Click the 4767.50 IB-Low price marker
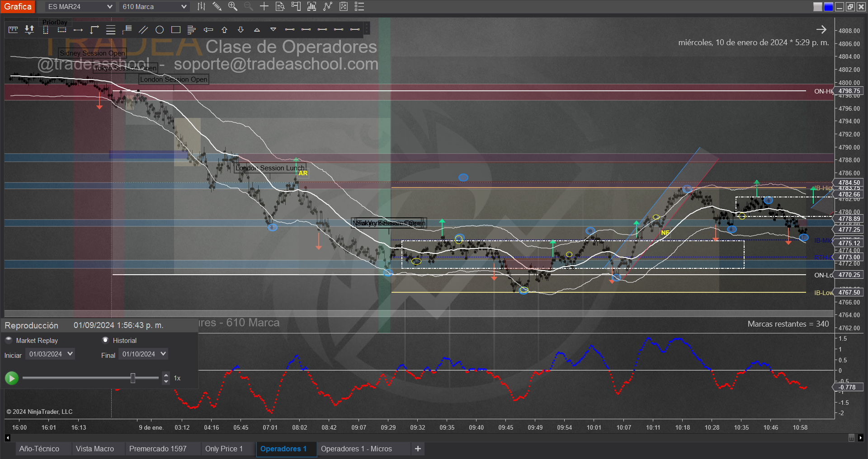The width and height of the screenshot is (868, 459). (x=849, y=292)
